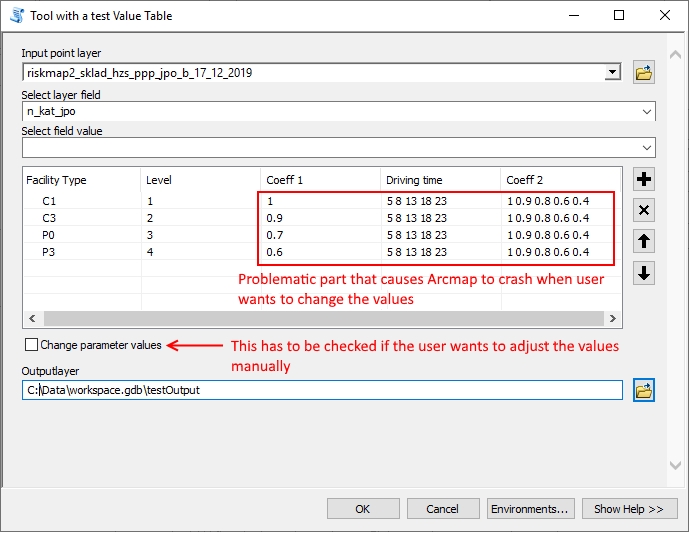
Task: Click dialog scroll up arrow
Action: pyautogui.click(x=675, y=55)
